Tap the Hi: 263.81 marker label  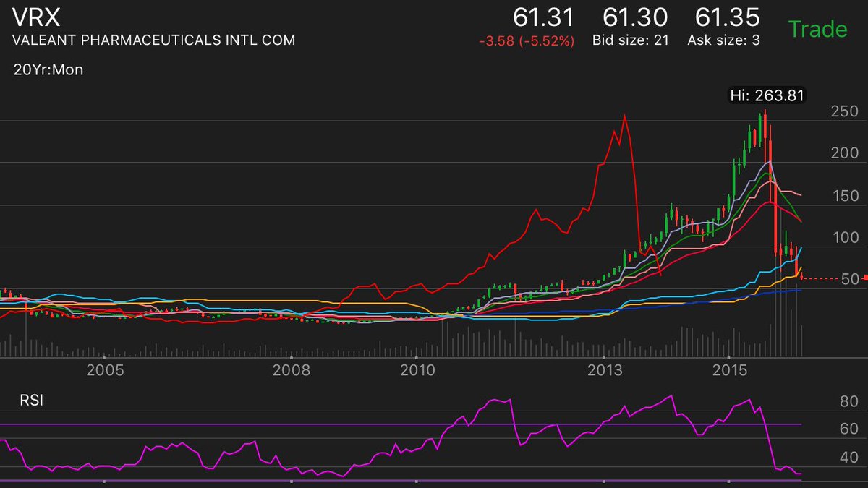click(x=767, y=95)
